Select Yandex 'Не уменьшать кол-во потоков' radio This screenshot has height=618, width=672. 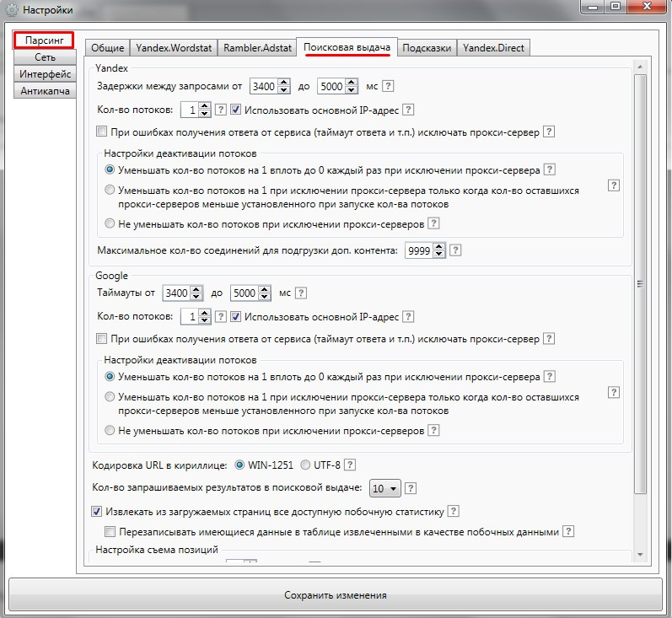(110, 223)
